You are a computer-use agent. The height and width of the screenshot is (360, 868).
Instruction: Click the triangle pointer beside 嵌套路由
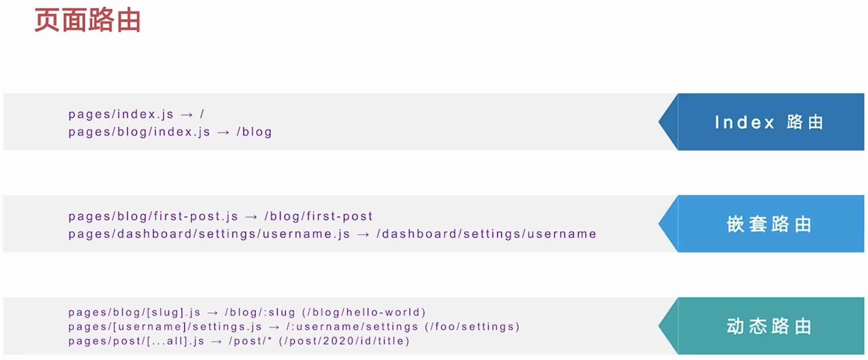669,224
